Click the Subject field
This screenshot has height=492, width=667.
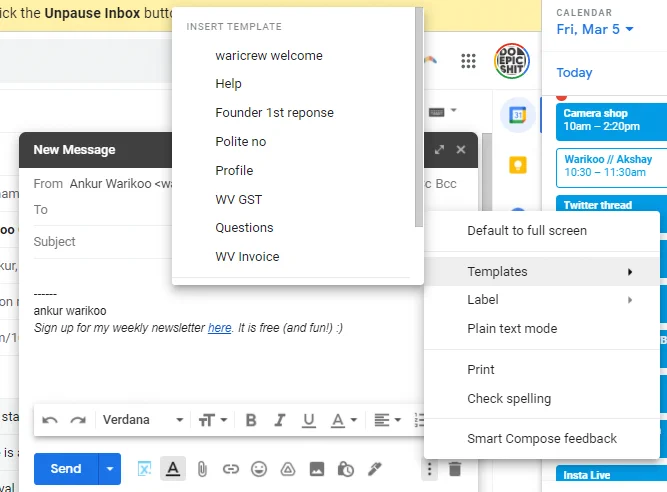pyautogui.click(x=102, y=242)
